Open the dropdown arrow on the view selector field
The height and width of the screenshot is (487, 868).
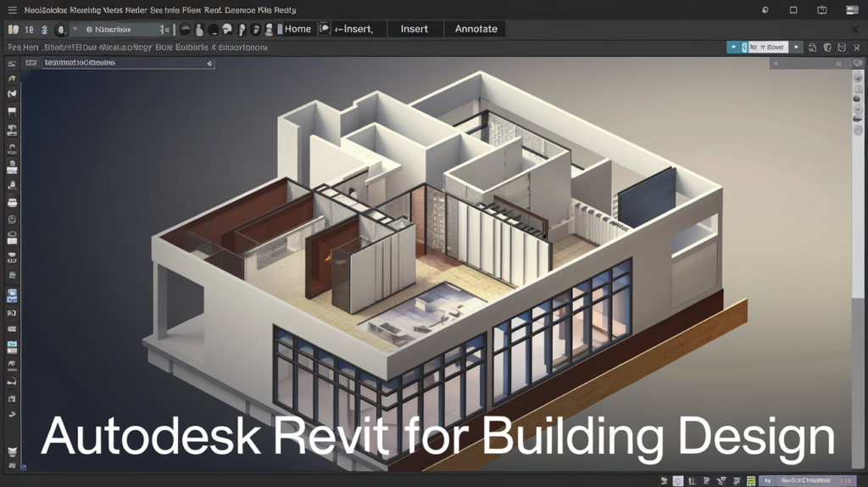209,63
